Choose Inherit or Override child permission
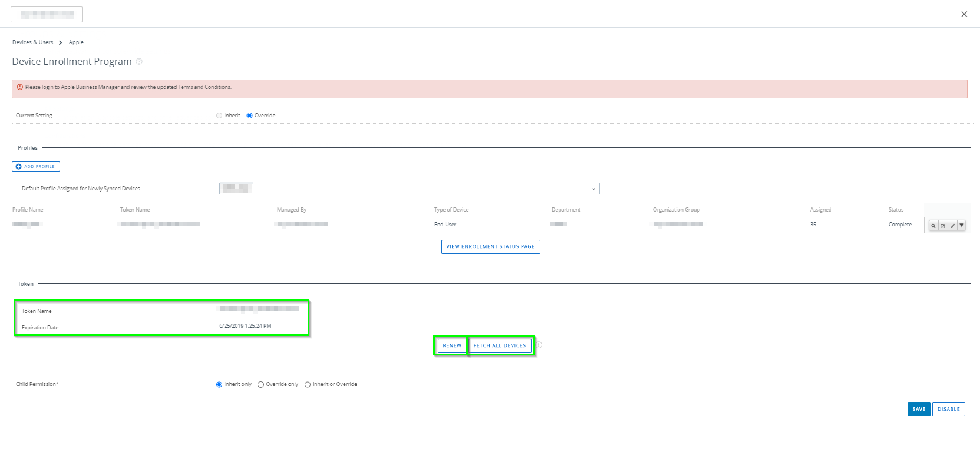Image resolution: width=980 pixels, height=455 pixels. (308, 385)
